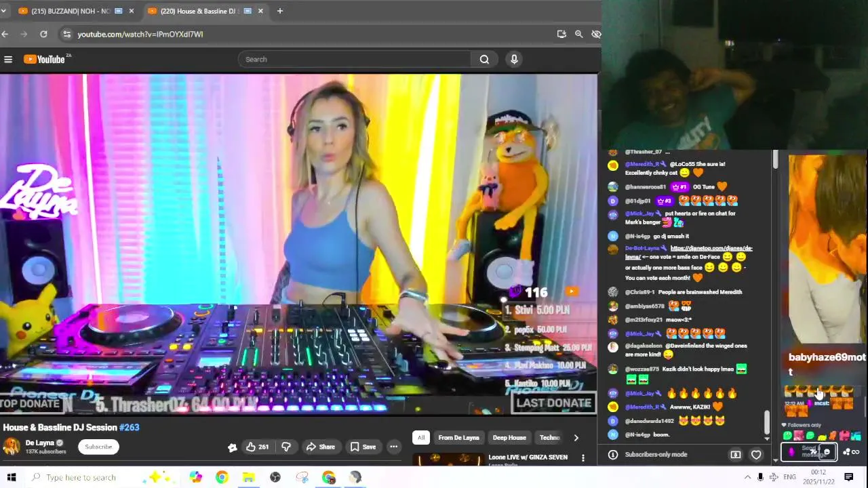Select the Techno filter chip
This screenshot has height=488, width=868.
pyautogui.click(x=549, y=438)
